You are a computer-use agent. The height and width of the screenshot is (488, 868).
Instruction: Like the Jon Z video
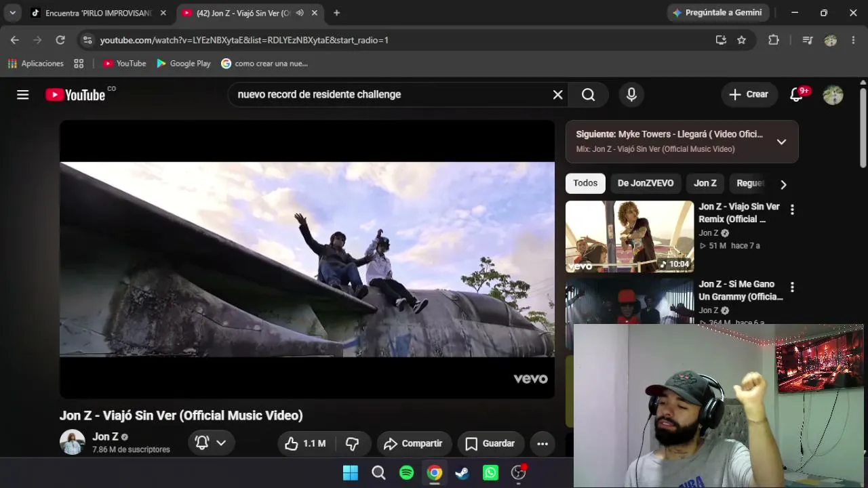306,443
